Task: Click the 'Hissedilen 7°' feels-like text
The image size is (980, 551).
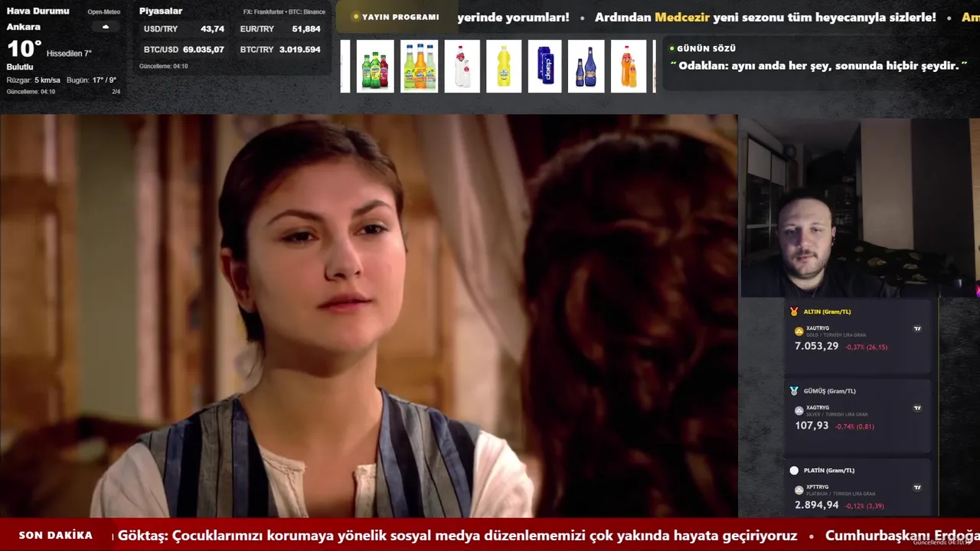Action: 69,54
